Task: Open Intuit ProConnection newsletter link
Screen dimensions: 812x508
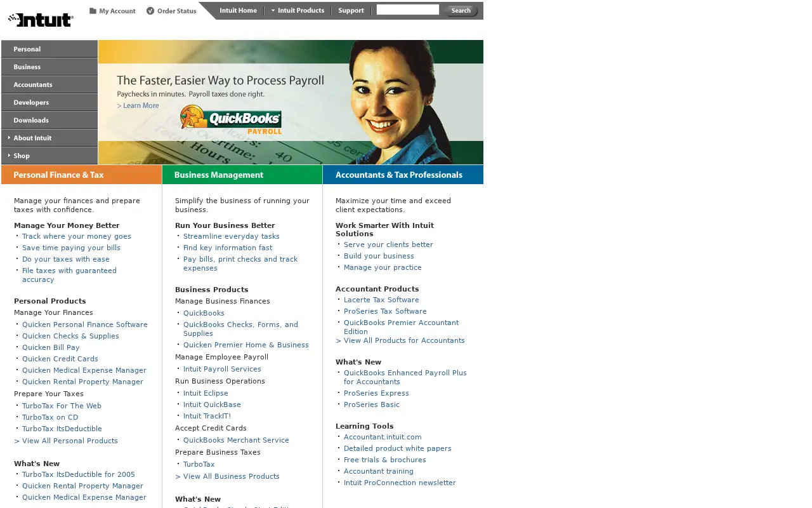Action: click(400, 483)
